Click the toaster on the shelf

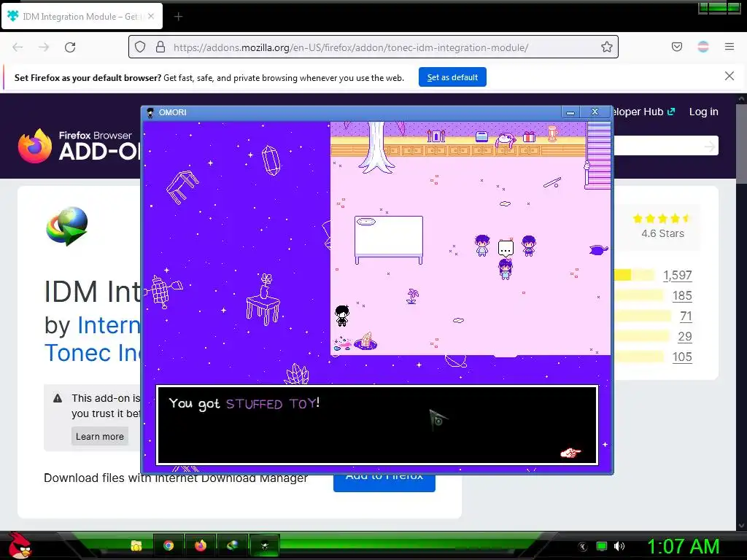click(481, 137)
